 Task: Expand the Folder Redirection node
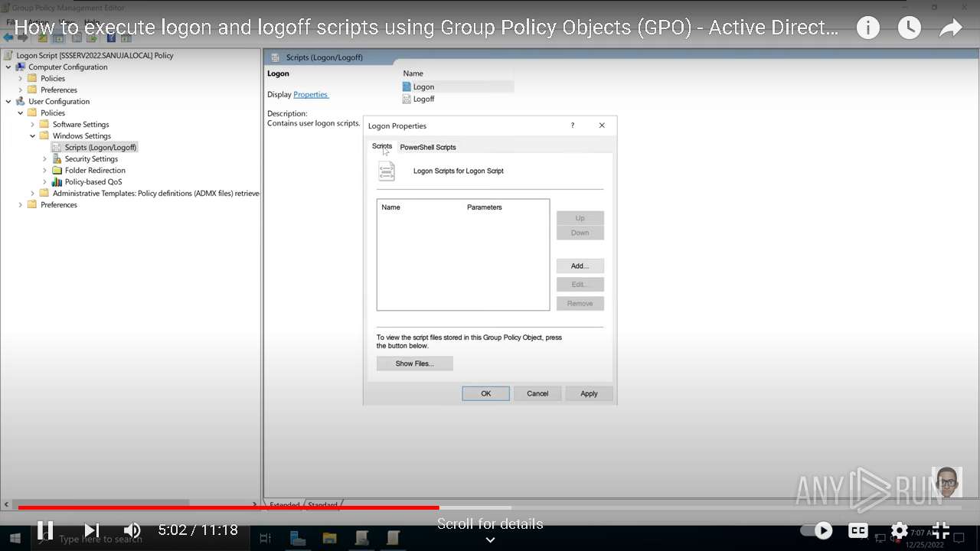[x=45, y=170]
